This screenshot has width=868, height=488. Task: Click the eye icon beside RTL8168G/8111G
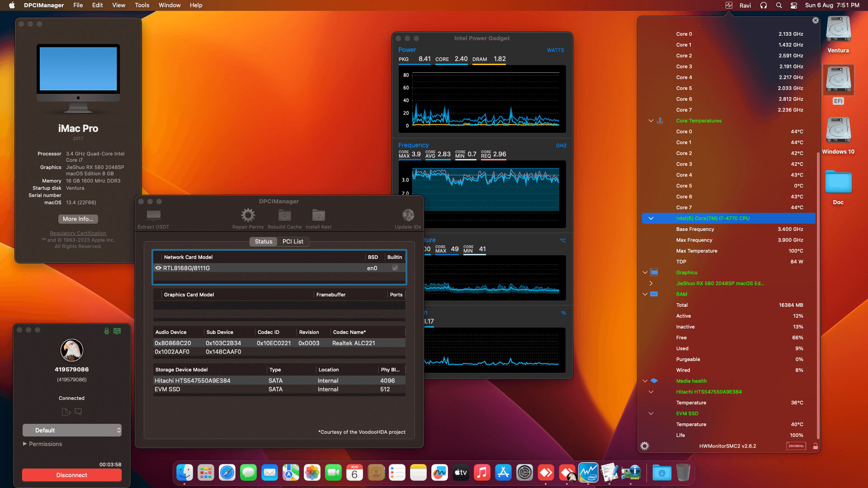[x=158, y=268]
